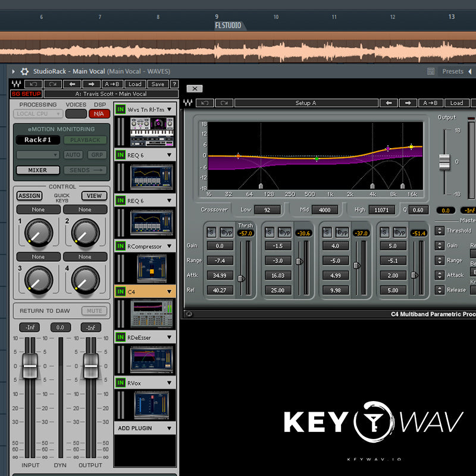The height and width of the screenshot is (476, 476).
Task: Click StudioRack Load button
Action: point(135,84)
